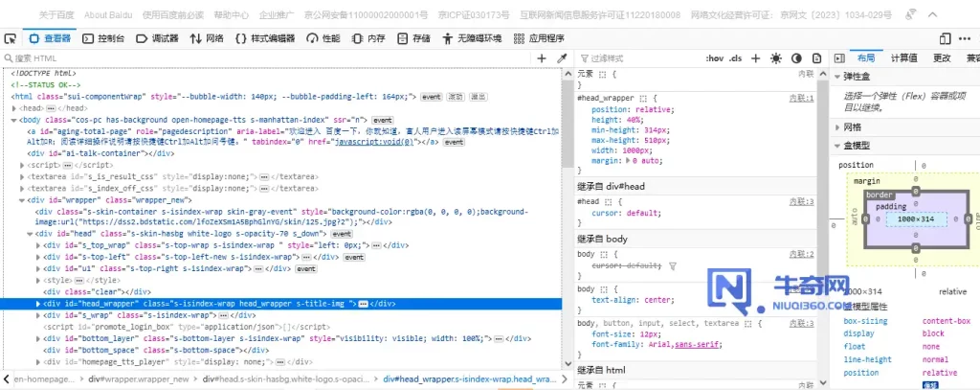Toggle .cls class panel
Viewport: 980px width, 390px height.
pyautogui.click(x=735, y=58)
